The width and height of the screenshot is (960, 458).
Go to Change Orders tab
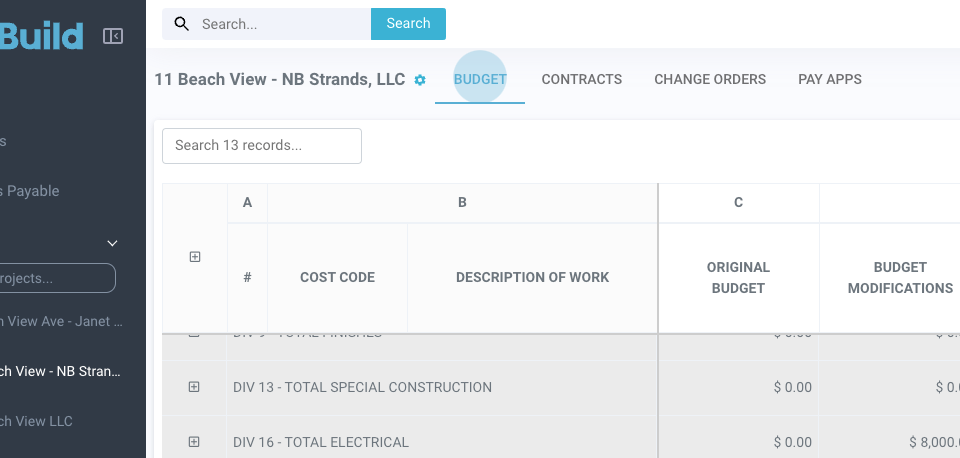(710, 79)
